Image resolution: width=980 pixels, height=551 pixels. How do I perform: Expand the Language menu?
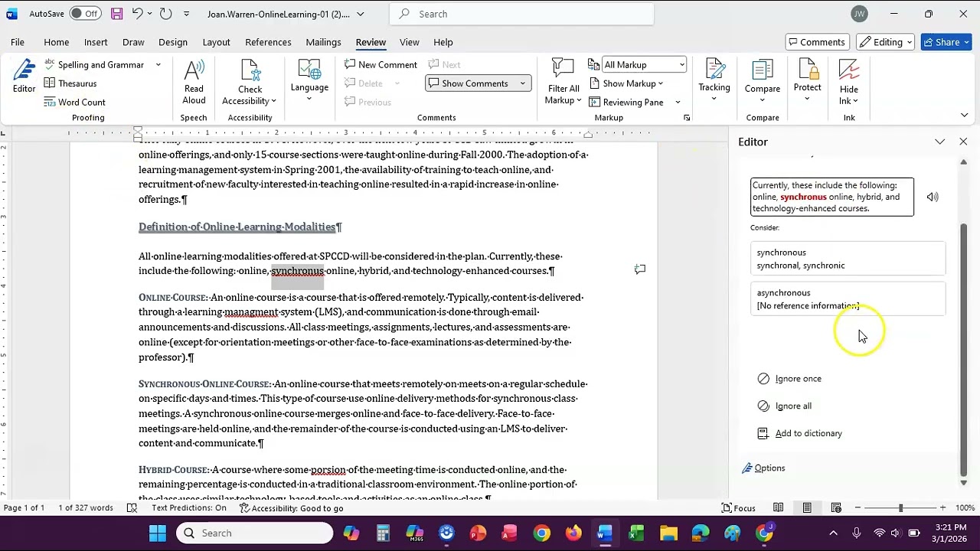point(309,80)
